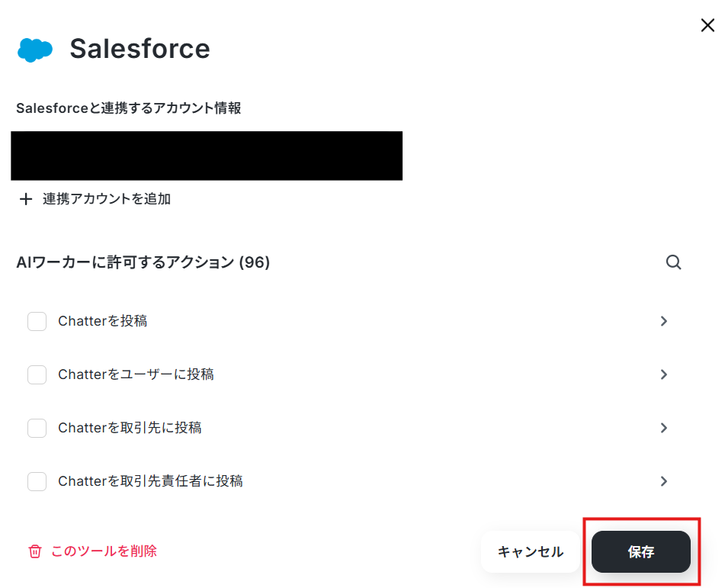Viewport: 725px width, 588px height.
Task: Select the Chatterを取引先責任者に投稿 checkbox
Action: (x=37, y=481)
